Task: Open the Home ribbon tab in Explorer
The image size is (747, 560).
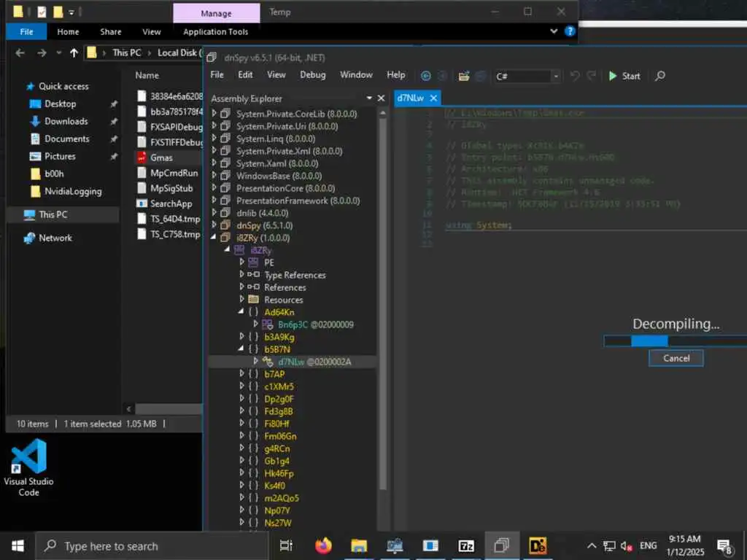Action: pos(68,32)
